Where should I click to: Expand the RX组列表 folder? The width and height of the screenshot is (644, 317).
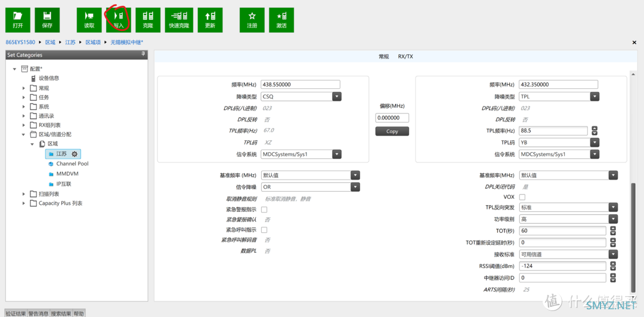(24, 125)
